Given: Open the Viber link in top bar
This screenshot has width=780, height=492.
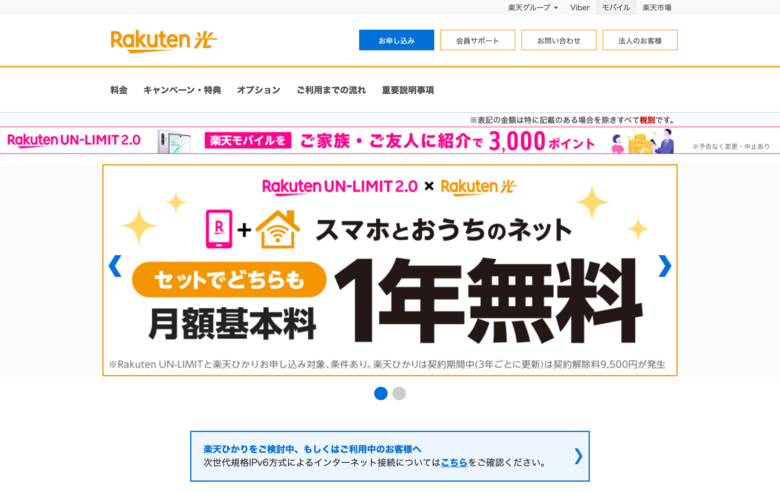Looking at the screenshot, I should pos(580,7).
